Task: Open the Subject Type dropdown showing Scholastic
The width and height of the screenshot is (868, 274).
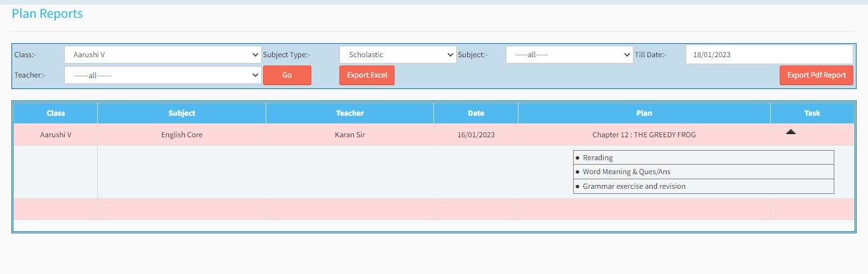Action: click(397, 55)
